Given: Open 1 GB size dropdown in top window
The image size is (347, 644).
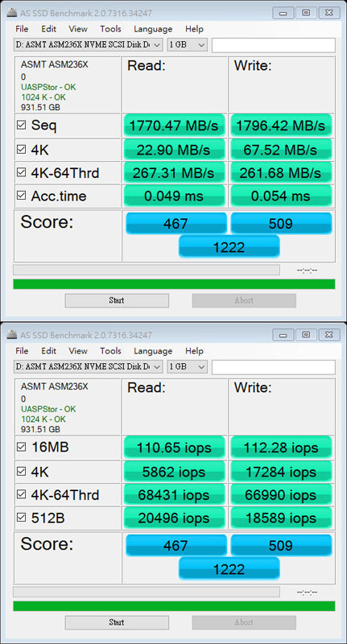Looking at the screenshot, I should [187, 45].
